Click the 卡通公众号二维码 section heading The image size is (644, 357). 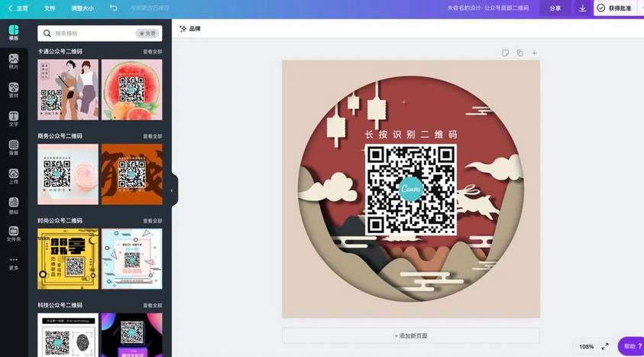60,51
